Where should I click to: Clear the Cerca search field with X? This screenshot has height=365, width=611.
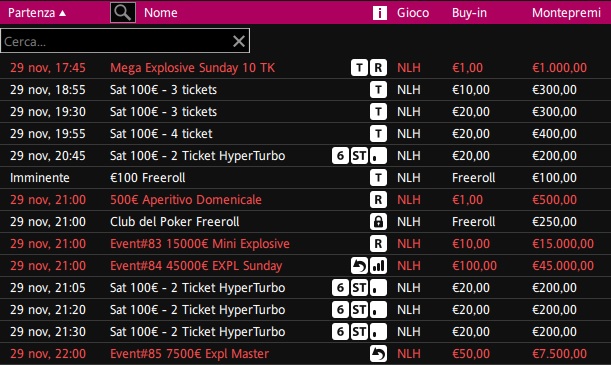click(239, 41)
